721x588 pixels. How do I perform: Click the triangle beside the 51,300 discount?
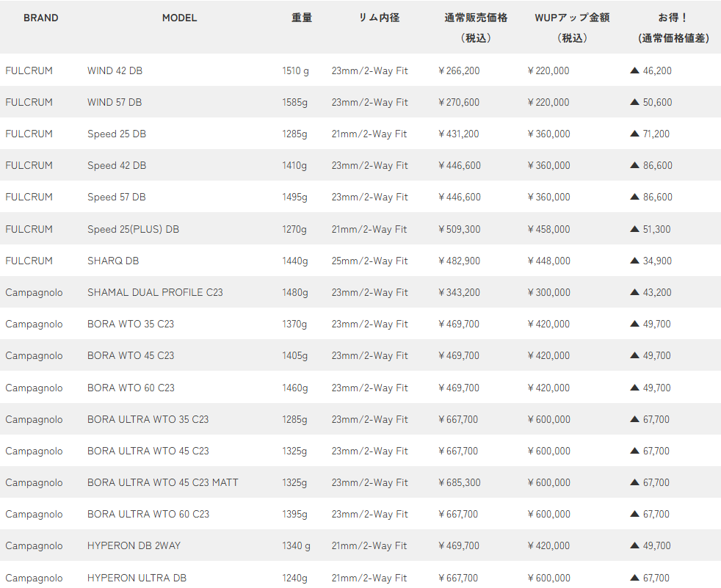tap(635, 230)
